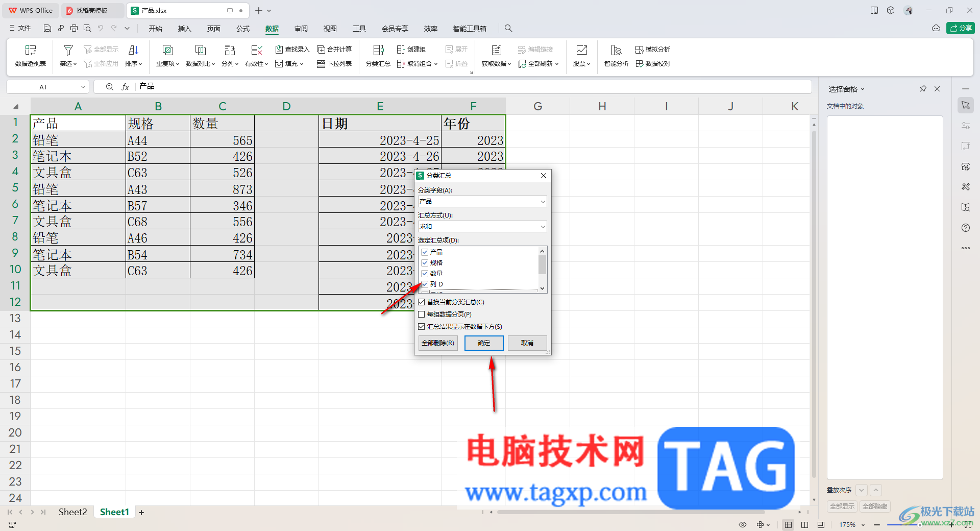Viewport: 980px width, 531px height.
Task: Uncheck the 规格 summary item checkbox
Action: coord(425,263)
